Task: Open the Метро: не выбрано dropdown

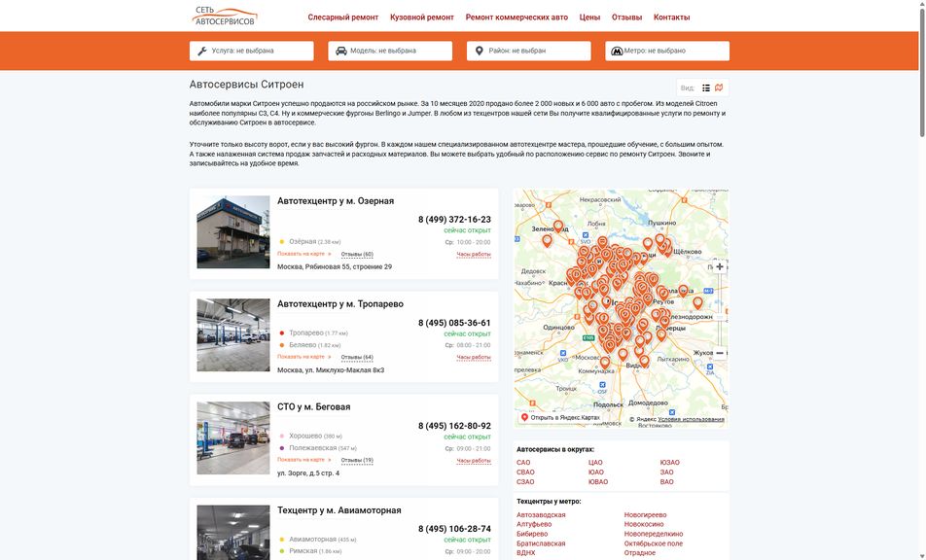Action: (667, 51)
